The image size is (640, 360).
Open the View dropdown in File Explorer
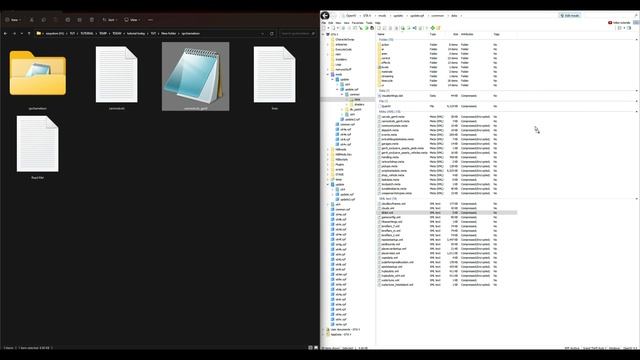point(132,20)
